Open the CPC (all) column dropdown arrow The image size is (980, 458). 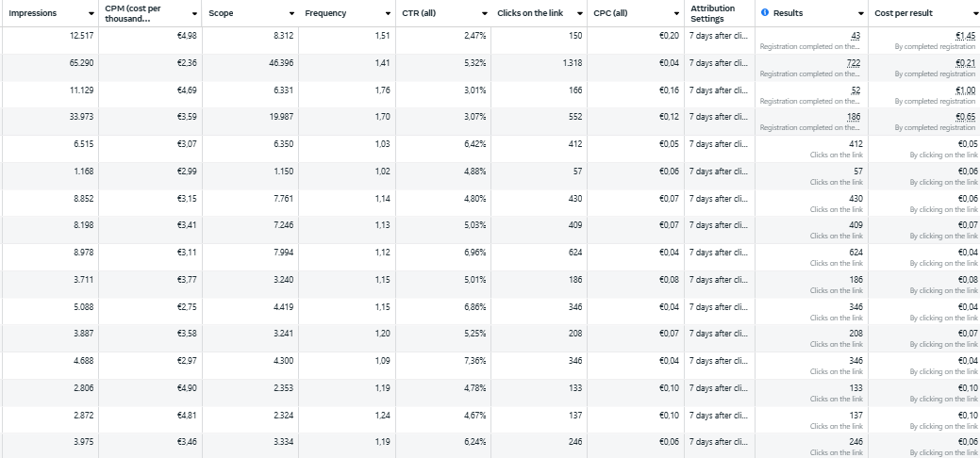pos(676,14)
